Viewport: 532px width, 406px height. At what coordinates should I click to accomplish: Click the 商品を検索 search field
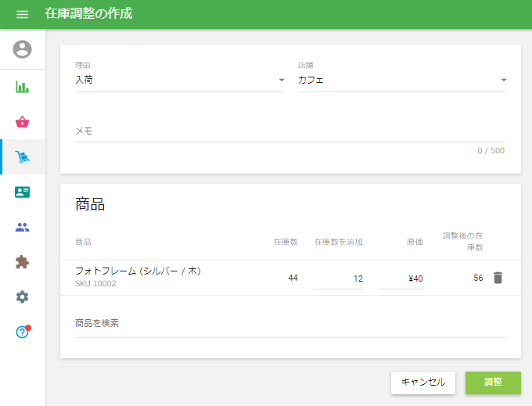pos(289,324)
